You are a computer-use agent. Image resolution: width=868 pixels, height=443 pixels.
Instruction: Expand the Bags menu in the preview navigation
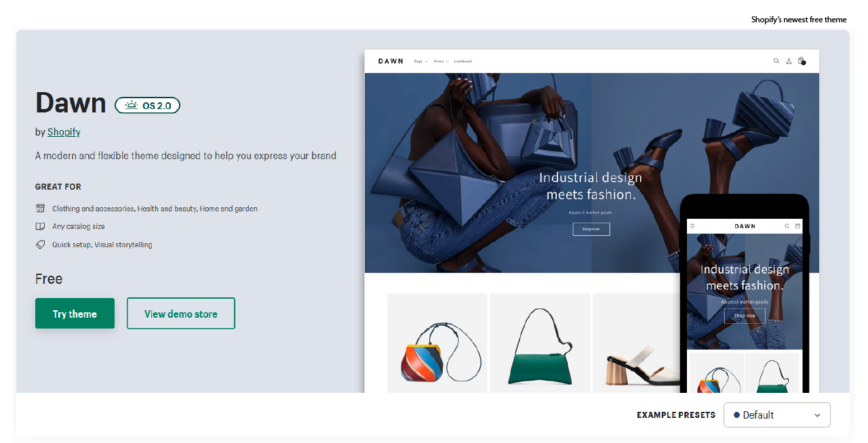coord(420,61)
